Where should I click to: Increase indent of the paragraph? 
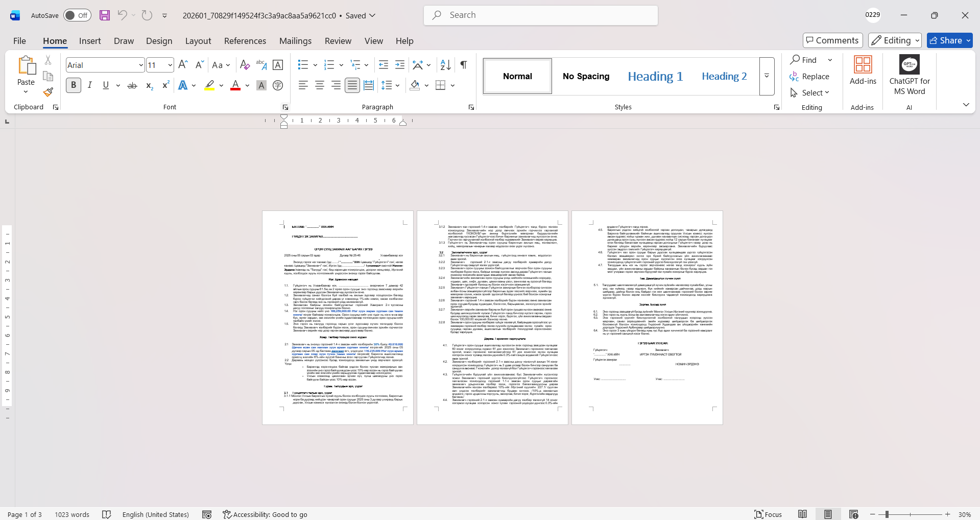tap(400, 65)
